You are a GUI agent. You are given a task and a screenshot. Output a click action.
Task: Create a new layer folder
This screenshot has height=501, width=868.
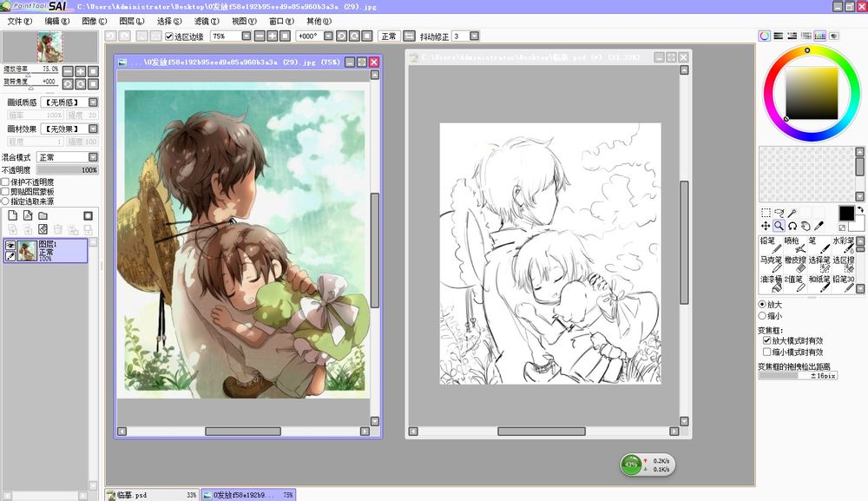(43, 216)
